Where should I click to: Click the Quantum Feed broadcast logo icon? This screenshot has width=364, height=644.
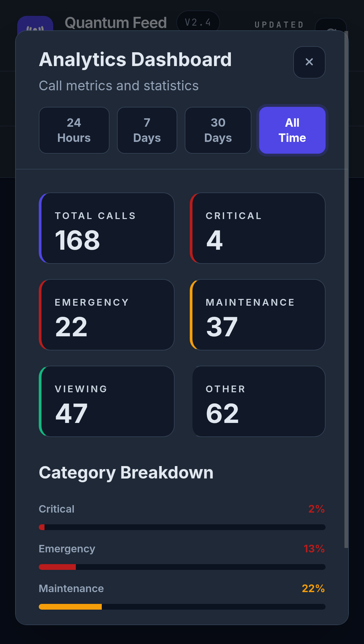pyautogui.click(x=35, y=24)
